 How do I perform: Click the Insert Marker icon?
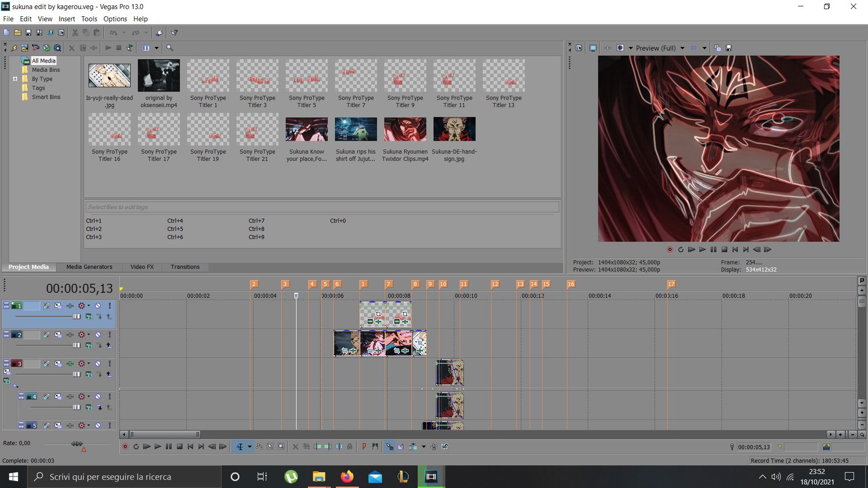pos(364,446)
